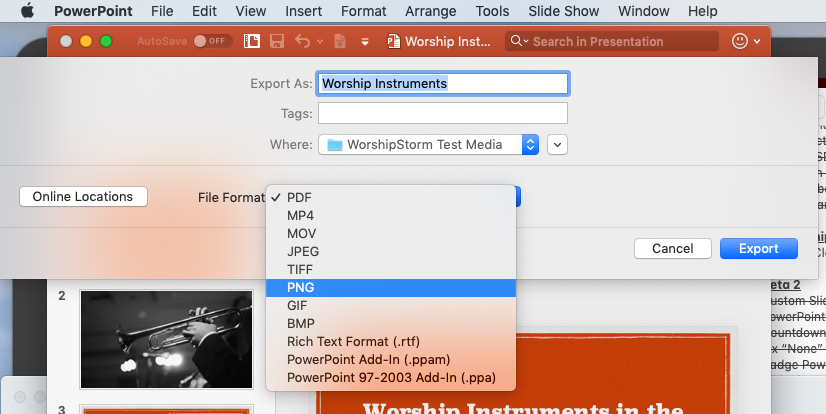The width and height of the screenshot is (826, 414).
Task: Click the Cancel button
Action: tap(672, 248)
